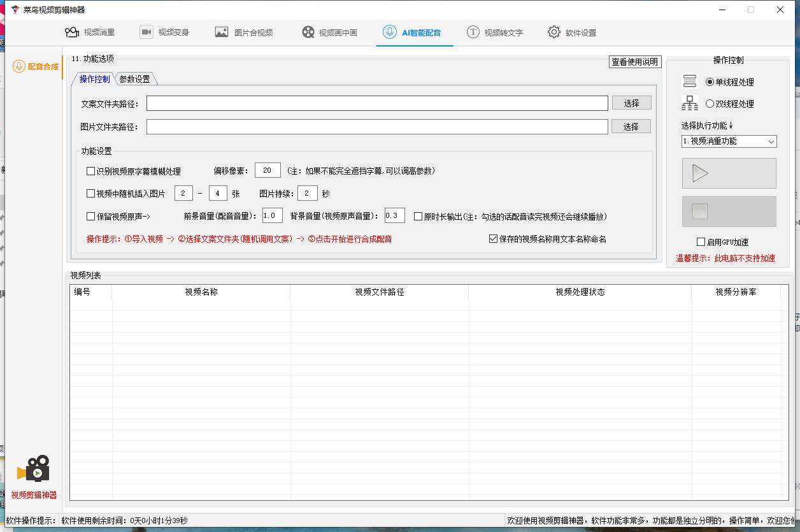Click 选择 button for 文案文件夹路径
This screenshot has width=800, height=532.
point(631,103)
